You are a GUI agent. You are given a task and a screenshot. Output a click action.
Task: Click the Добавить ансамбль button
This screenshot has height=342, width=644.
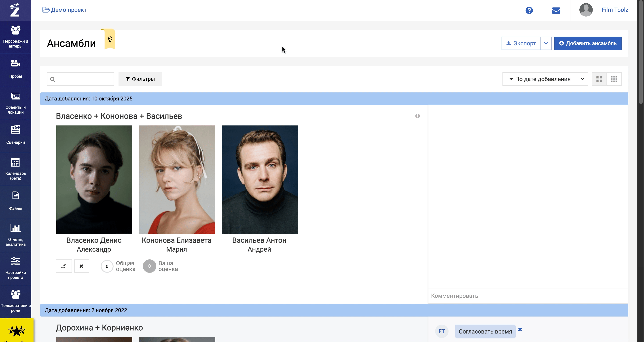(x=588, y=43)
